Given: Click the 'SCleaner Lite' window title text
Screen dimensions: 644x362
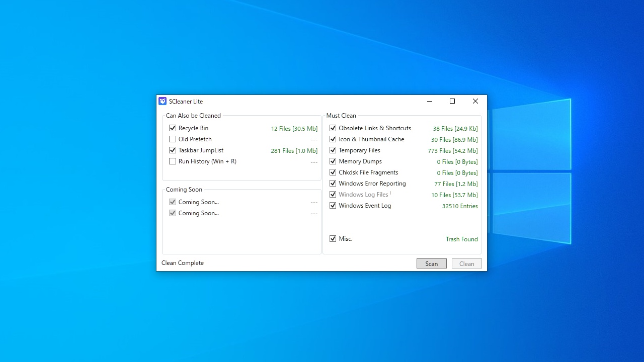Looking at the screenshot, I should (186, 102).
